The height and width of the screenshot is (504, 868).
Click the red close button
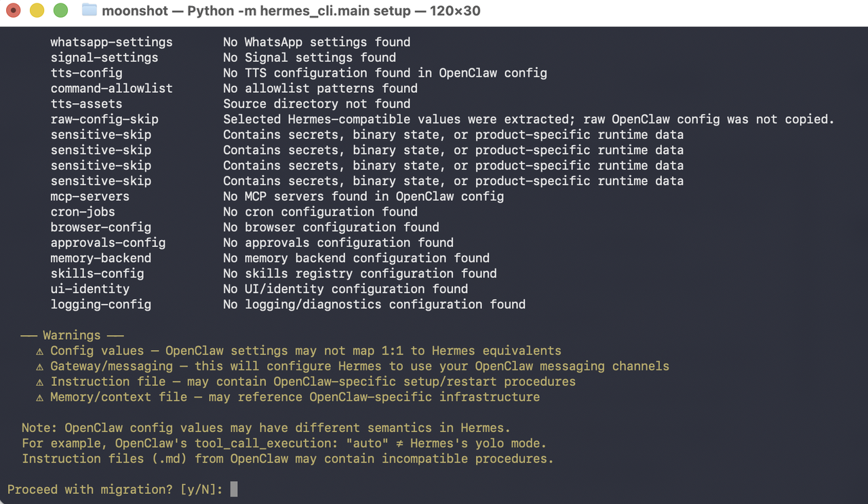pyautogui.click(x=13, y=11)
